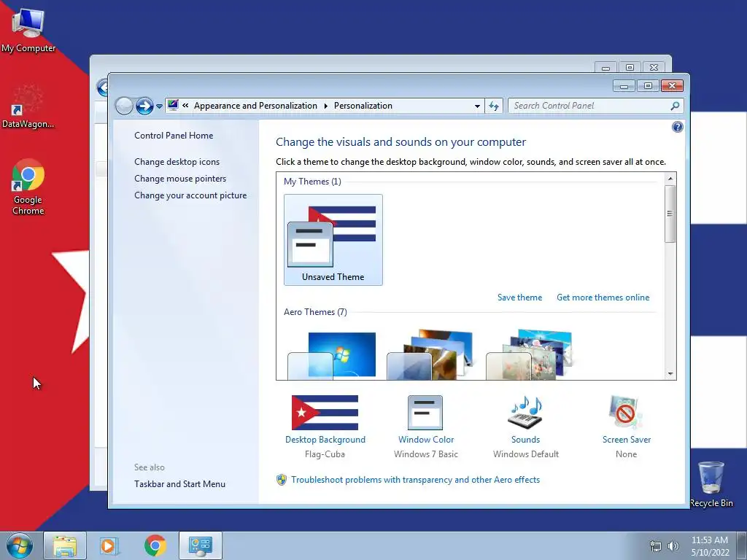Click the shield icon beside Troubleshoot
747x560 pixels.
point(282,480)
